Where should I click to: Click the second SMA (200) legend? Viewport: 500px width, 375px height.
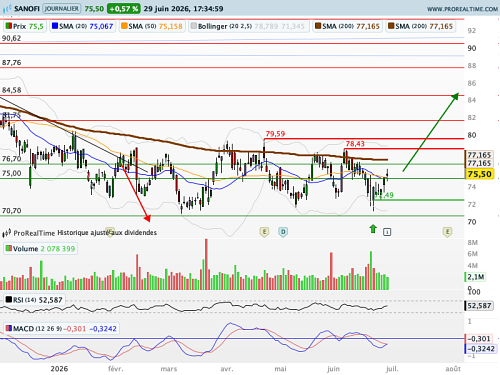(x=421, y=26)
